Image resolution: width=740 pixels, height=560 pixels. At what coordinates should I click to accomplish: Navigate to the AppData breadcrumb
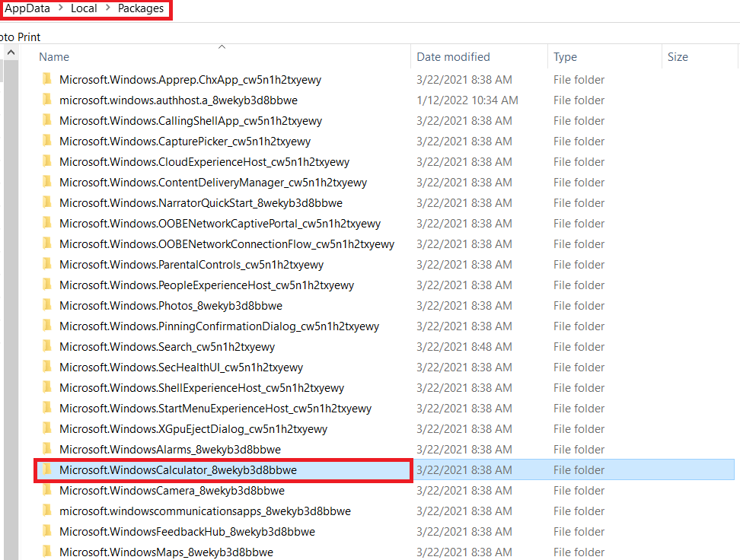pos(27,8)
